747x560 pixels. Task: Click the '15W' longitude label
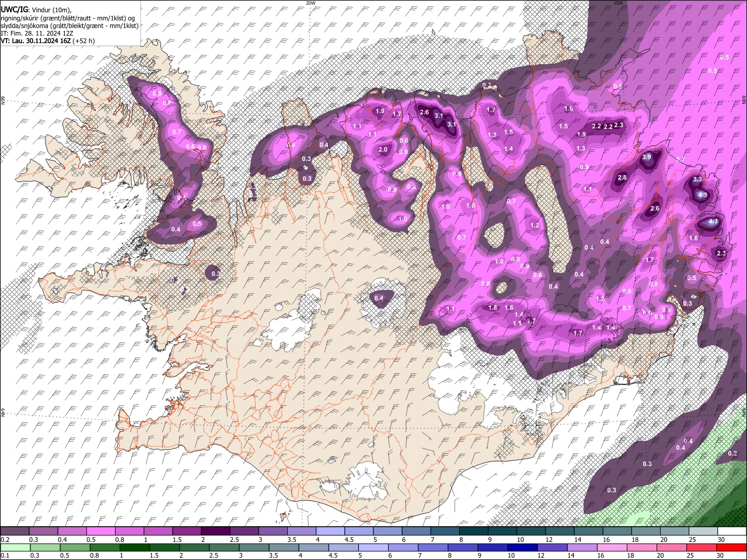(x=618, y=3)
